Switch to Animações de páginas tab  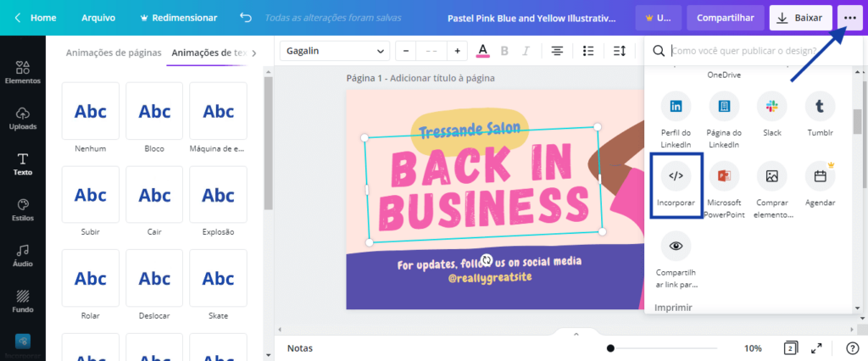click(114, 53)
